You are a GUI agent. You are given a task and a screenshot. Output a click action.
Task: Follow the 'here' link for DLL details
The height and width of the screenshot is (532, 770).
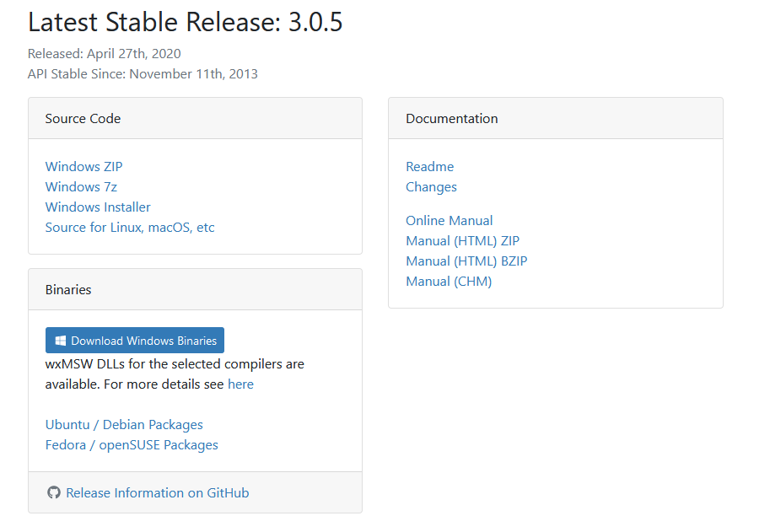tap(240, 384)
